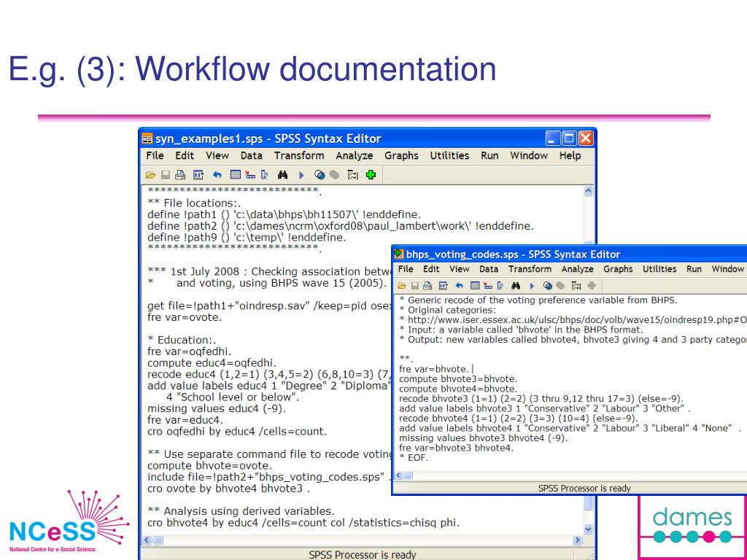Image resolution: width=747 pixels, height=560 pixels.
Task: Click Variables icon in bhps_voting_codes toolbar
Action: (x=500, y=286)
